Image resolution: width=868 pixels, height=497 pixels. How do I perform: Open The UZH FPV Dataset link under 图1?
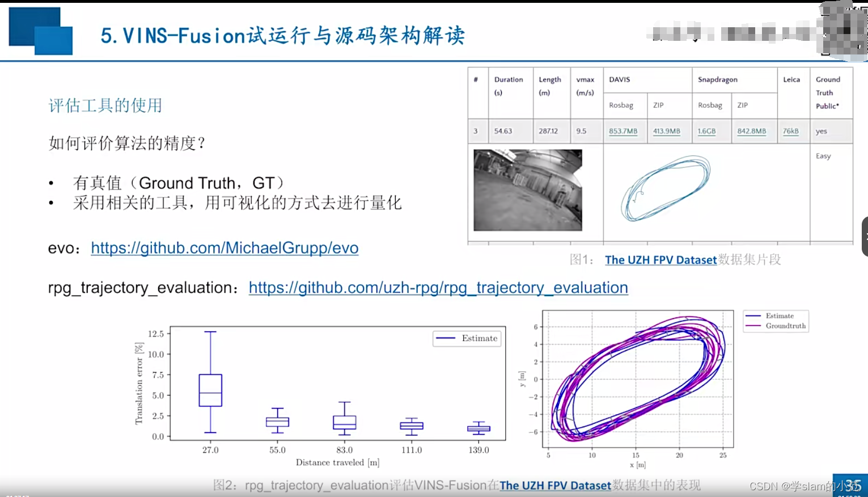pyautogui.click(x=660, y=260)
